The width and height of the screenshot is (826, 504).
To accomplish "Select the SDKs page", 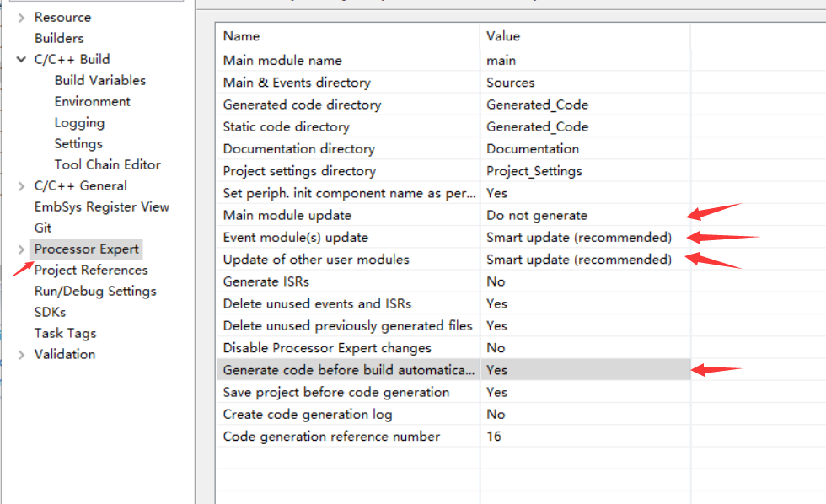I will point(50,312).
